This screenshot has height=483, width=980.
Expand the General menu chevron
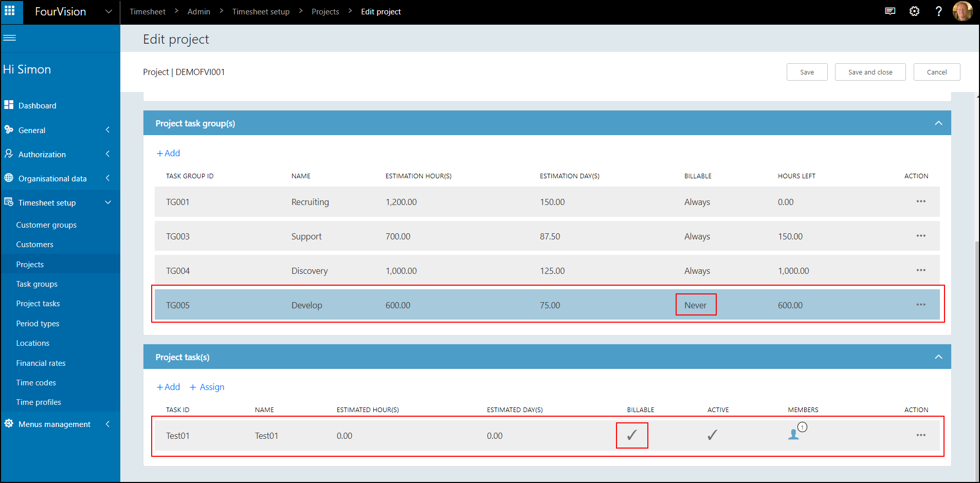click(x=107, y=130)
